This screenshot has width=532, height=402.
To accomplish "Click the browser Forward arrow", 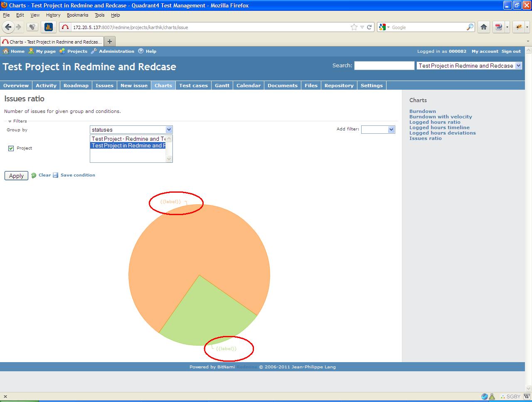I will pyautogui.click(x=18, y=27).
